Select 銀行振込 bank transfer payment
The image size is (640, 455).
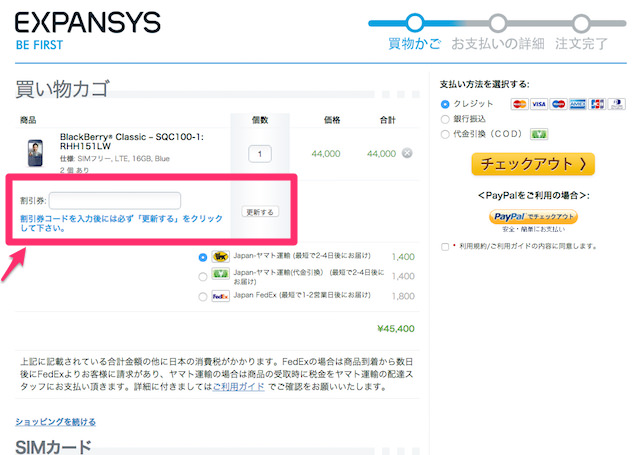click(445, 119)
